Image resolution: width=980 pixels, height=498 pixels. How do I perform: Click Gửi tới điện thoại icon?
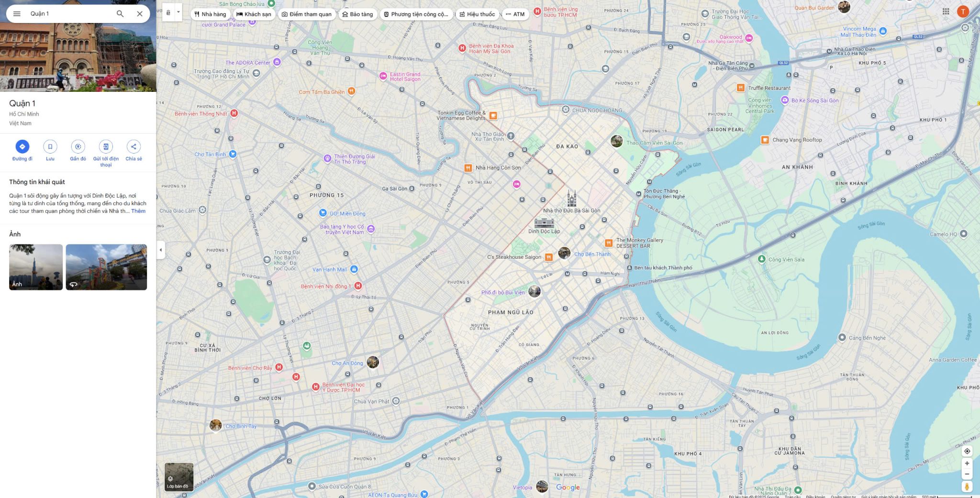pyautogui.click(x=106, y=147)
